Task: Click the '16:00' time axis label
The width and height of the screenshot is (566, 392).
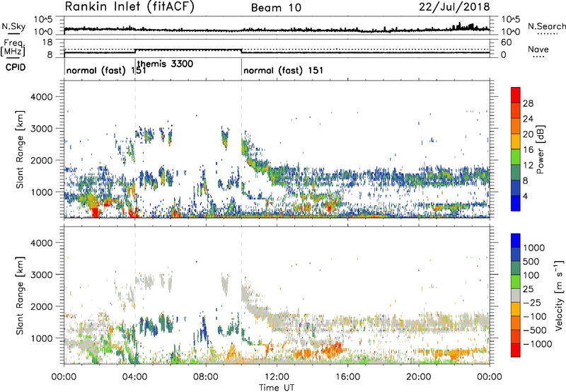Action: [x=348, y=377]
